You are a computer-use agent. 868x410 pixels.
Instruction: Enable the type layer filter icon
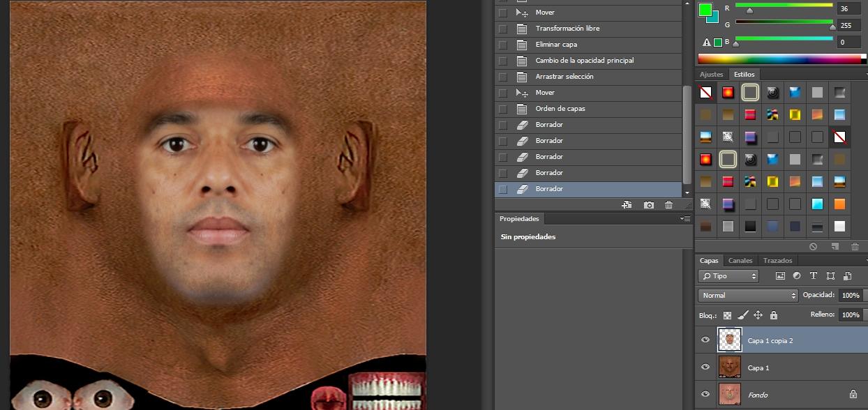(x=814, y=276)
